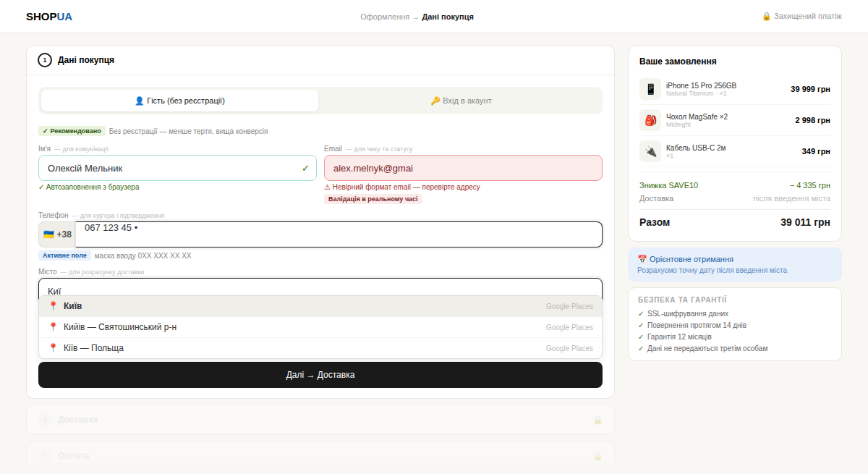Click the pin icon beside Київ suggestion
The image size is (868, 474).
tap(53, 306)
